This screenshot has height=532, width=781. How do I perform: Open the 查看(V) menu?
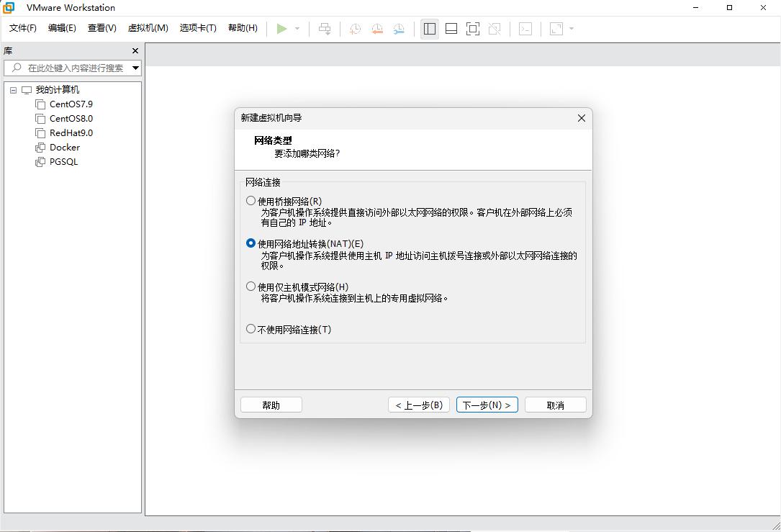102,28
